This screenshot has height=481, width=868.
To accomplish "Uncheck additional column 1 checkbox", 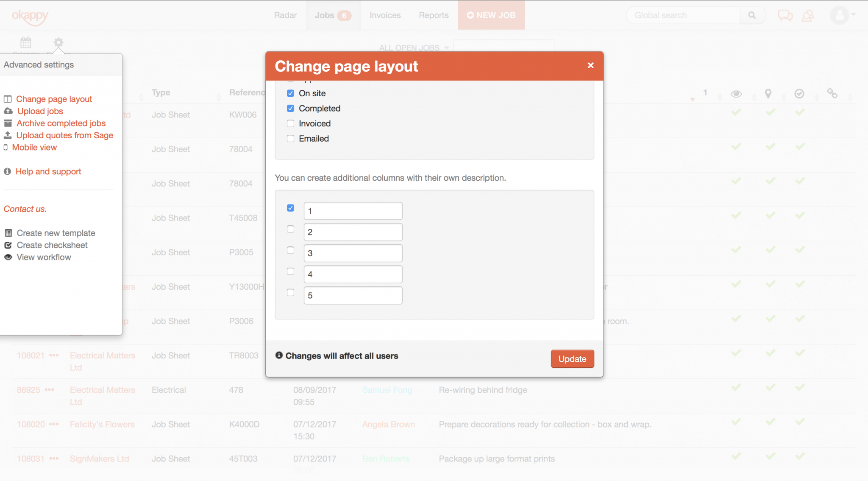I will point(290,208).
